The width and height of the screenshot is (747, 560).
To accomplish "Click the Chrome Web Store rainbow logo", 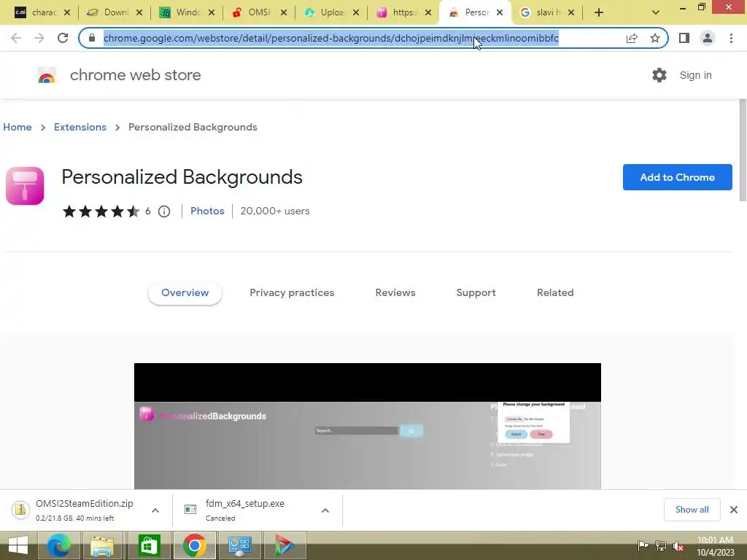I will click(47, 75).
